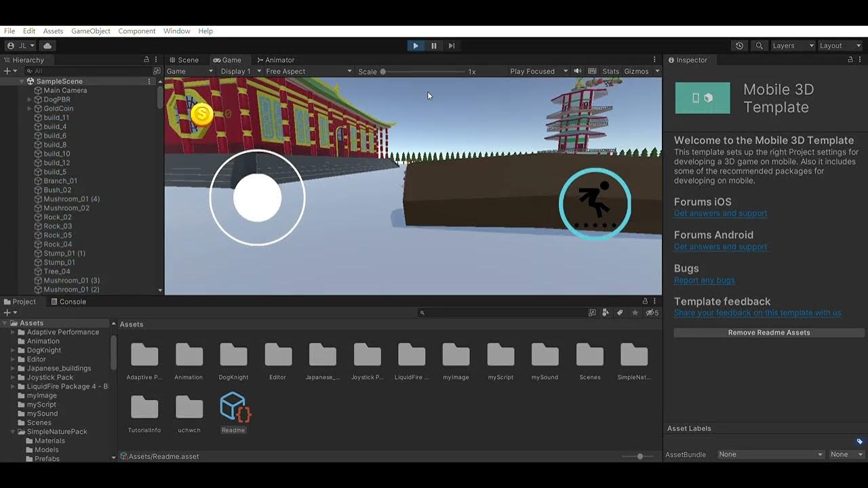Viewport: 868px width, 488px height.
Task: Open the GameObject menu
Action: (x=91, y=31)
